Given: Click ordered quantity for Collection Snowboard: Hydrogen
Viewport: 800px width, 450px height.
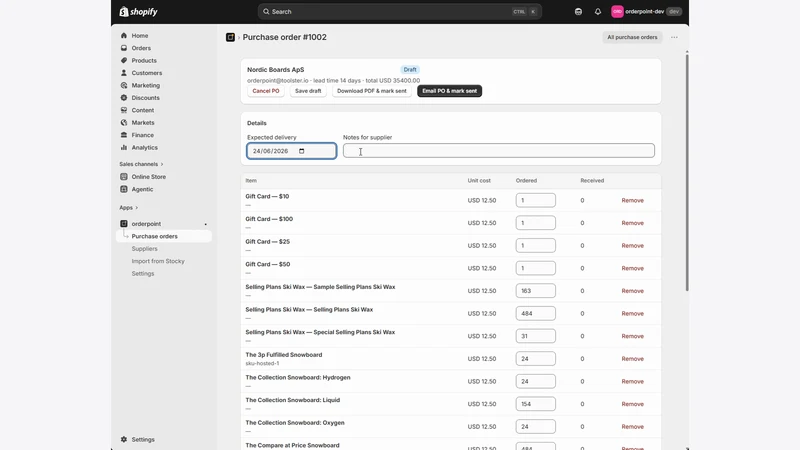Looking at the screenshot, I should [535, 381].
